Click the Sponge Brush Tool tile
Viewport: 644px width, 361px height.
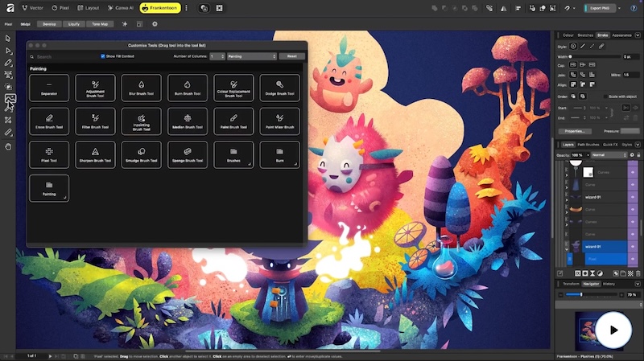point(188,154)
